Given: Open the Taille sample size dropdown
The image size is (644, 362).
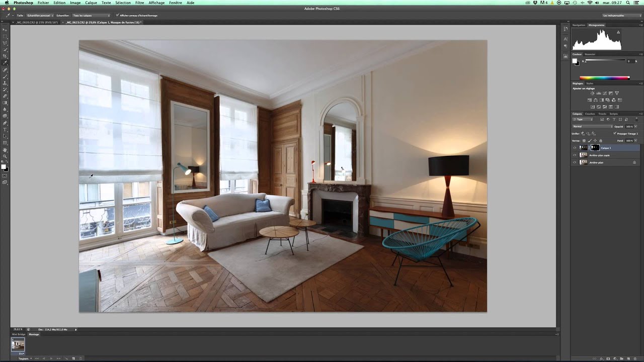Looking at the screenshot, I should pyautogui.click(x=40, y=16).
